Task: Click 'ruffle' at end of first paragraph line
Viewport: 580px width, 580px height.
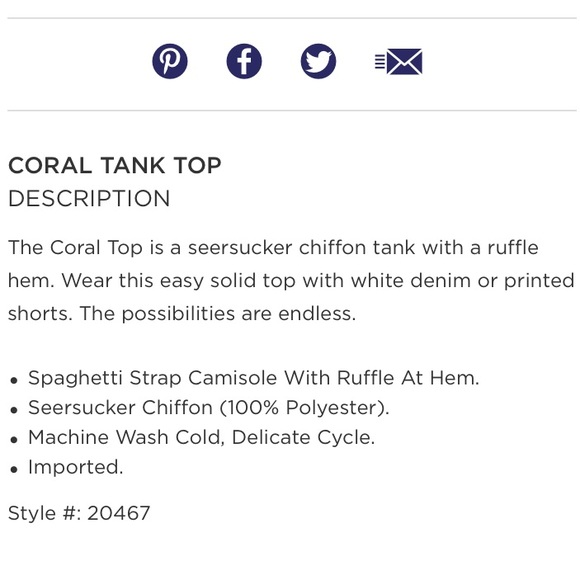Action: click(513, 247)
